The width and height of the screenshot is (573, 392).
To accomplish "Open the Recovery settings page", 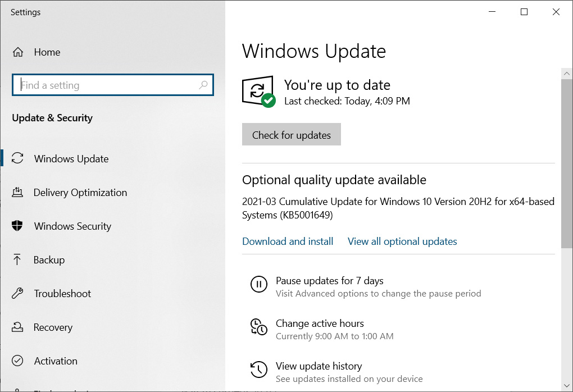I will tap(53, 327).
